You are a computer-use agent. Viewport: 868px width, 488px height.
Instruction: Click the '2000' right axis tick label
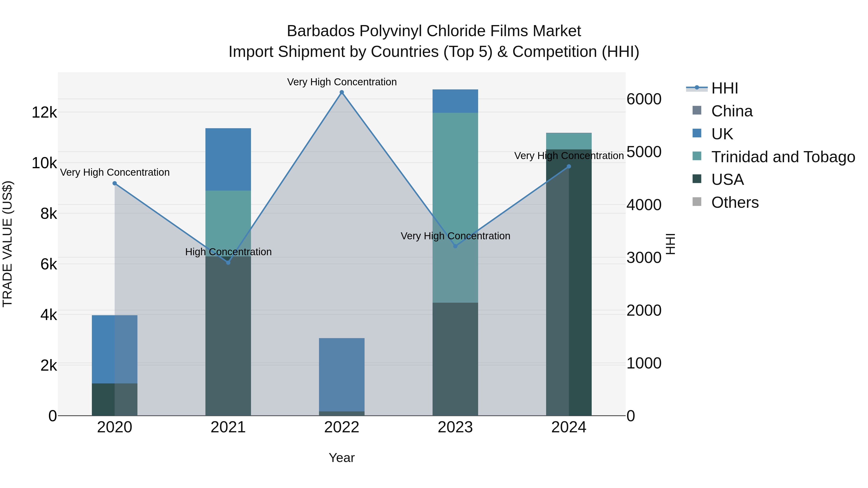(x=644, y=310)
